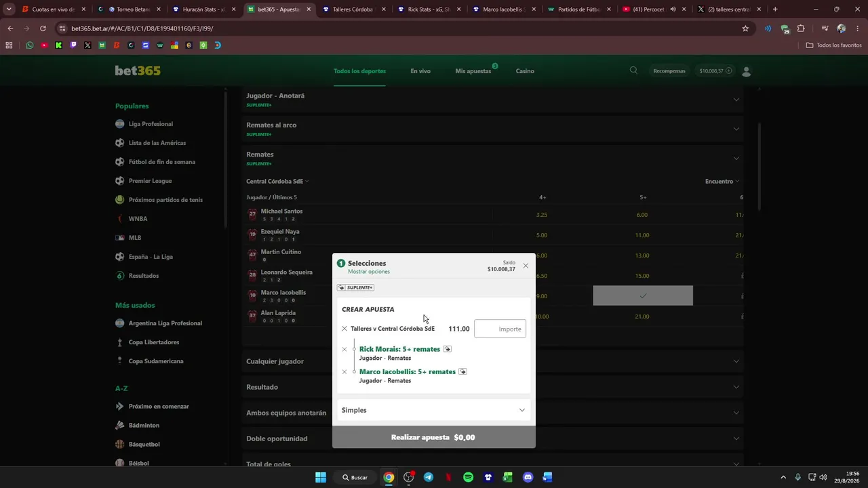
Task: Open Spotify from the taskbar
Action: [468, 477]
